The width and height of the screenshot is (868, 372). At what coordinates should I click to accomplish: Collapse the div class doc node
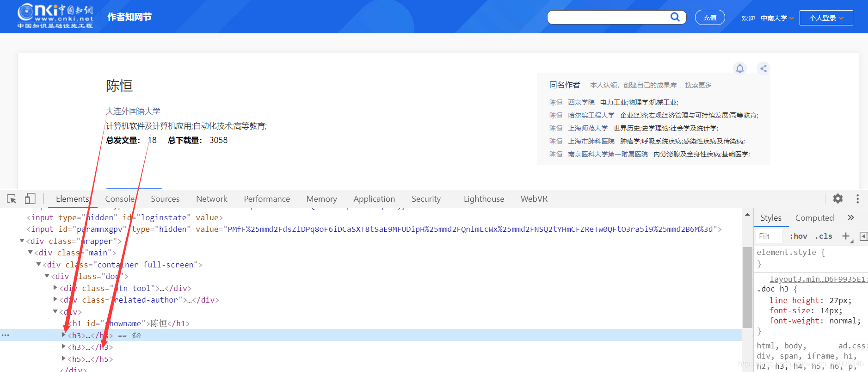click(x=47, y=276)
